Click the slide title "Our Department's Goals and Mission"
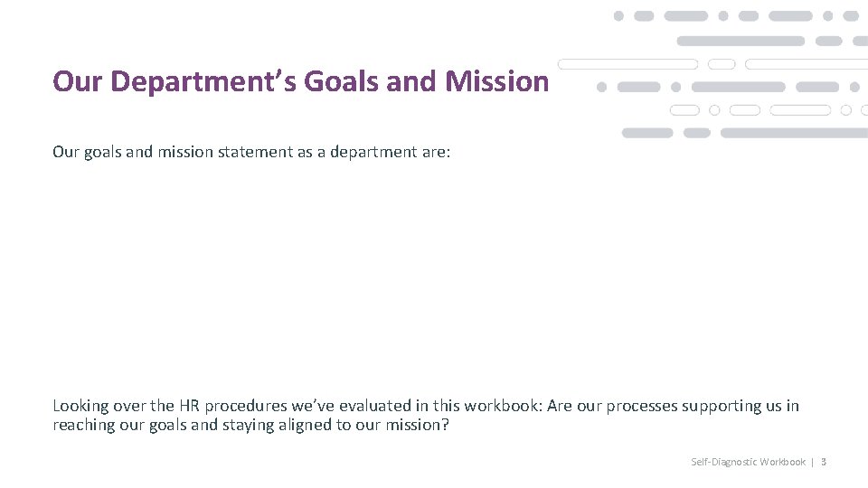Image resolution: width=868 pixels, height=488 pixels. point(300,81)
